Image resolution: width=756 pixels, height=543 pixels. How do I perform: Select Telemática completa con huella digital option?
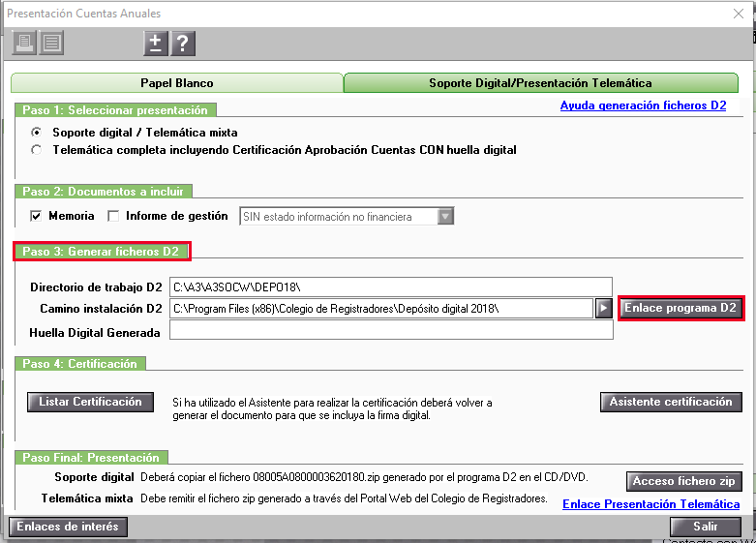36,149
